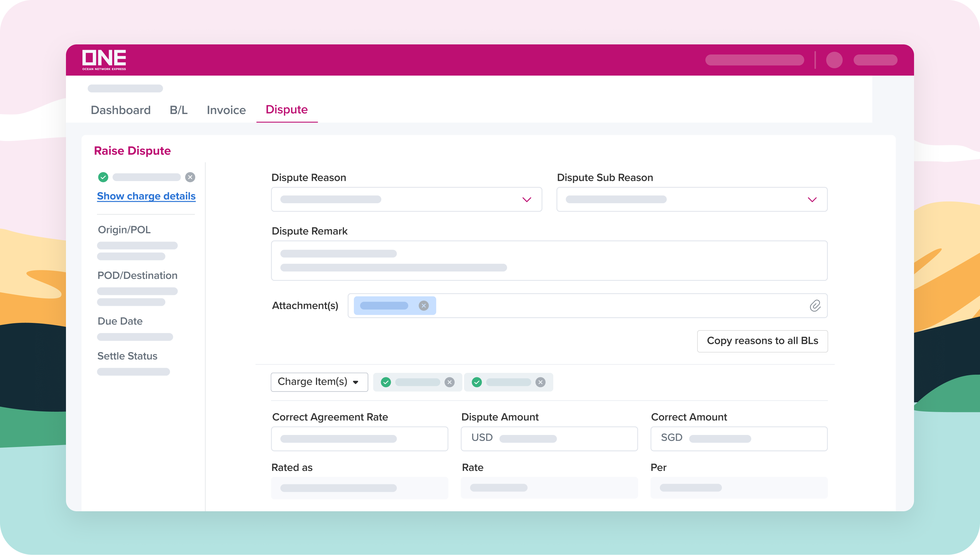Viewport: 980px width, 555px height.
Task: Click the user avatar circle in header
Action: pyautogui.click(x=834, y=60)
